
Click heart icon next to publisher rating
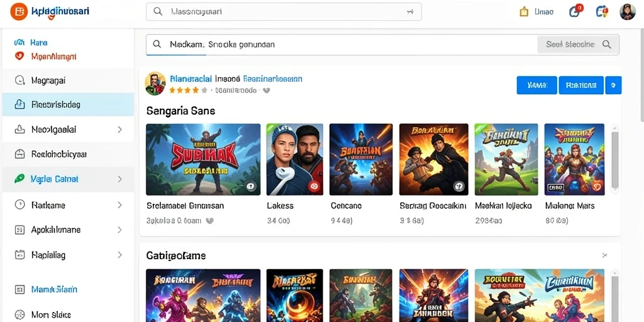[266, 90]
